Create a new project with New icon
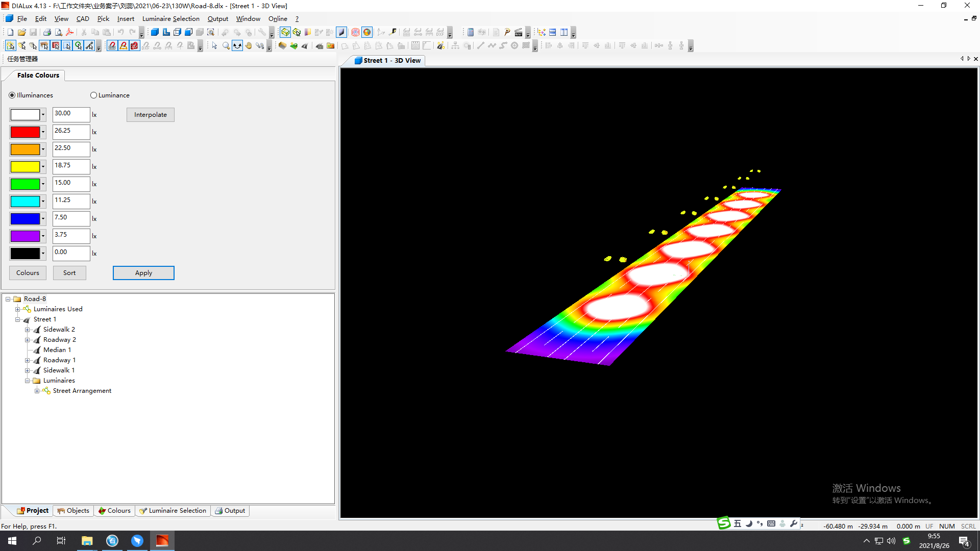980x551 pixels. tap(10, 32)
